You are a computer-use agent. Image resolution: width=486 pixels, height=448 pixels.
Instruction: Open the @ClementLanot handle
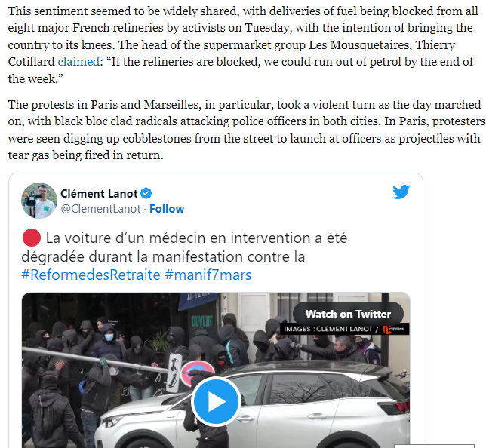tap(100, 209)
